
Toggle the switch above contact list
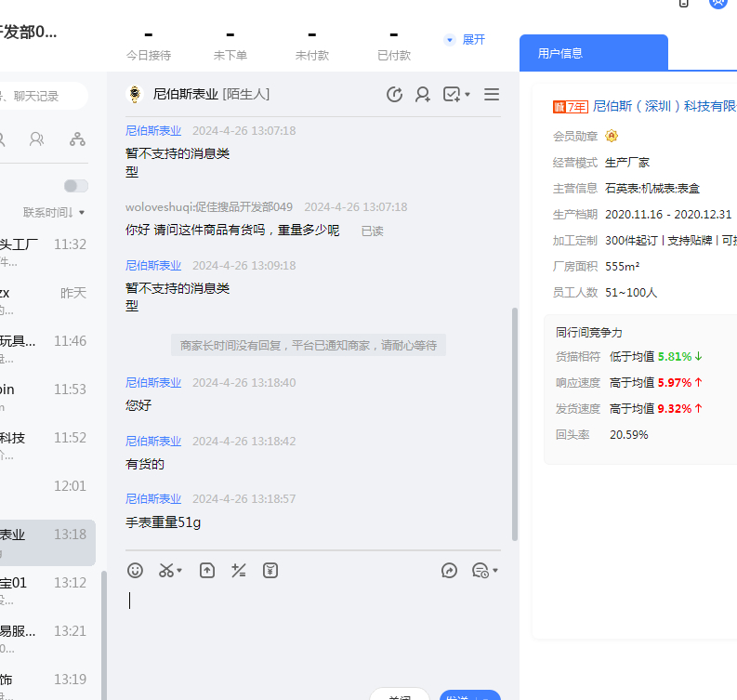pos(76,186)
